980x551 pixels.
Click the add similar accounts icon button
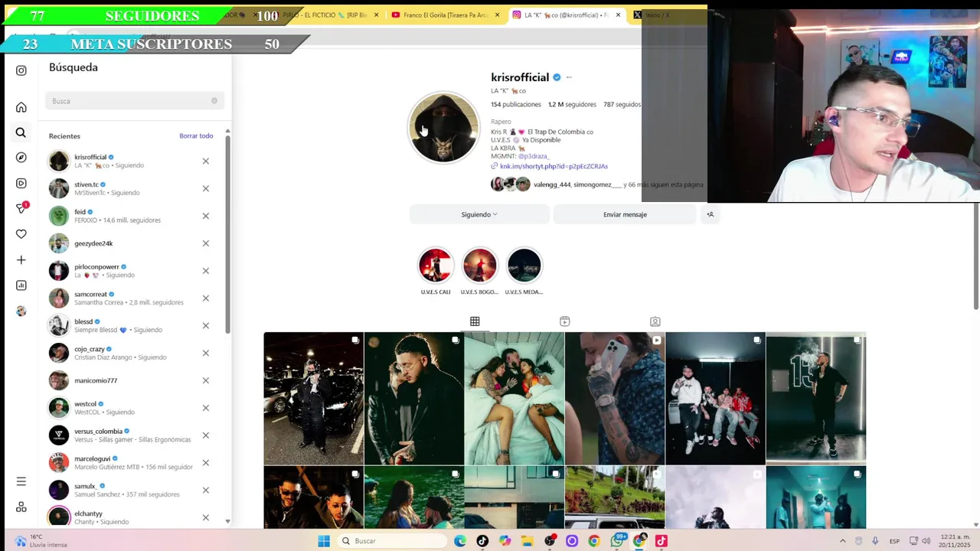click(x=710, y=214)
